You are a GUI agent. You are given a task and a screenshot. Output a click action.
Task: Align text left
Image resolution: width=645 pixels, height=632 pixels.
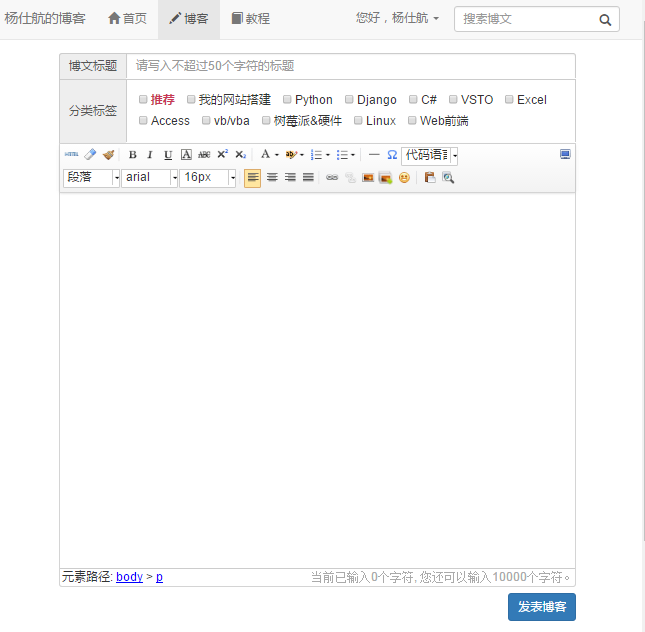coord(253,178)
